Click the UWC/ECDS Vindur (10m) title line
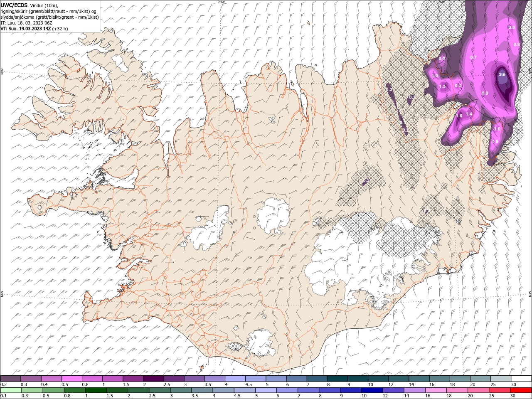Image resolution: width=532 pixels, height=399 pixels. pos(30,5)
